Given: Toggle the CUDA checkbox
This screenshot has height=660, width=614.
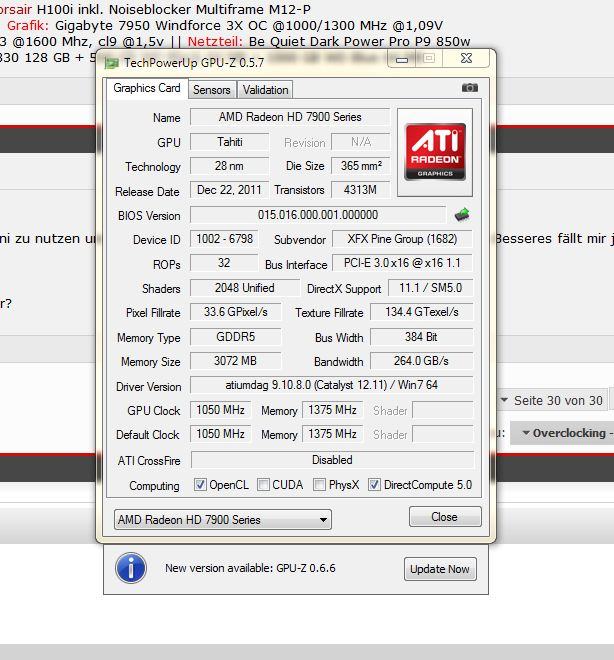Looking at the screenshot, I should pos(263,484).
